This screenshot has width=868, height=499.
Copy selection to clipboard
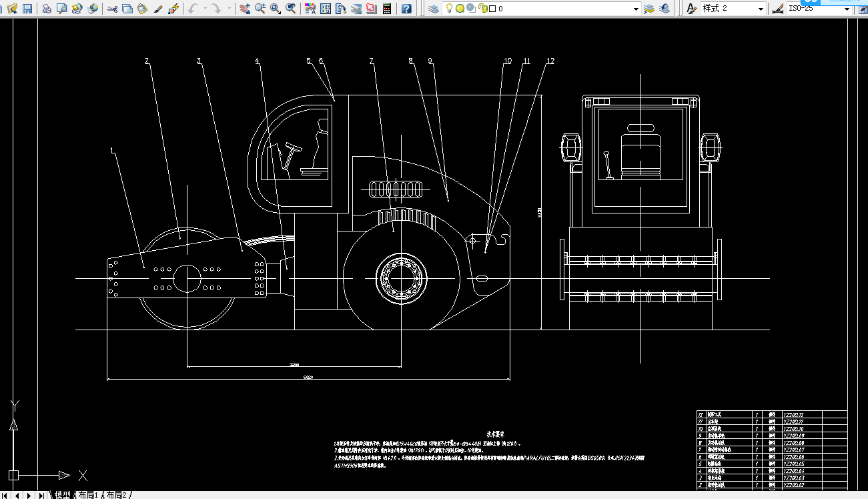(127, 9)
